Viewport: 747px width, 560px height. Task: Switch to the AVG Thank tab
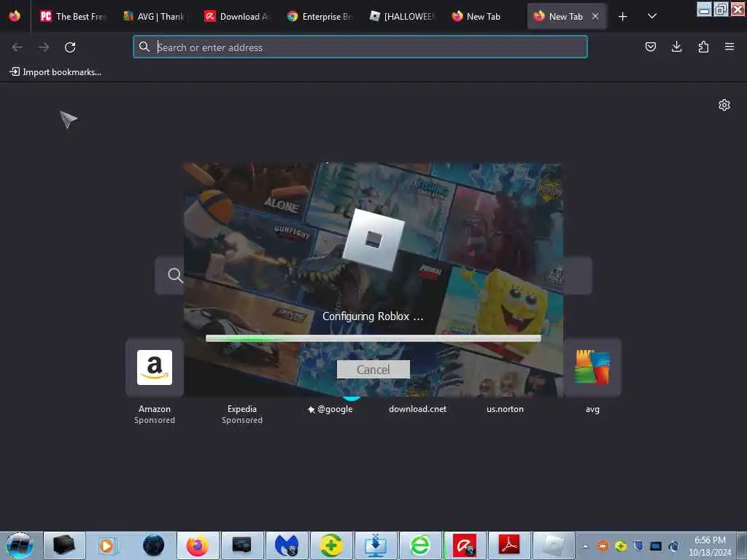pyautogui.click(x=155, y=16)
